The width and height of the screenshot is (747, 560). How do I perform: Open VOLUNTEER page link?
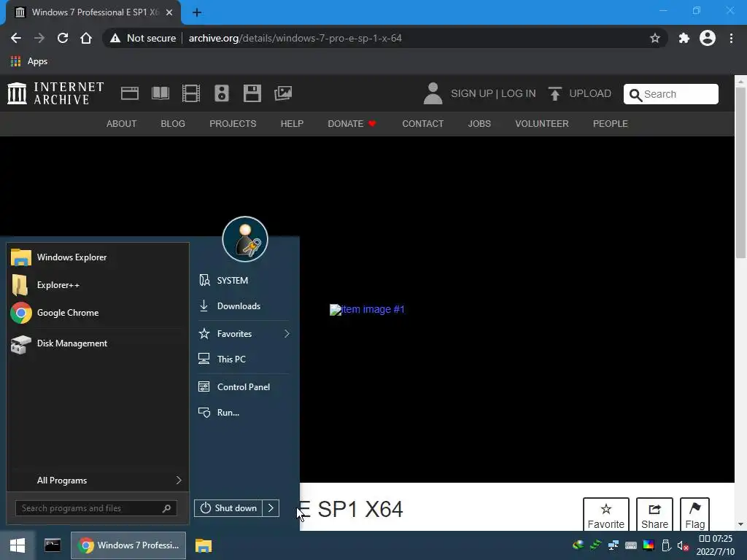(x=542, y=124)
